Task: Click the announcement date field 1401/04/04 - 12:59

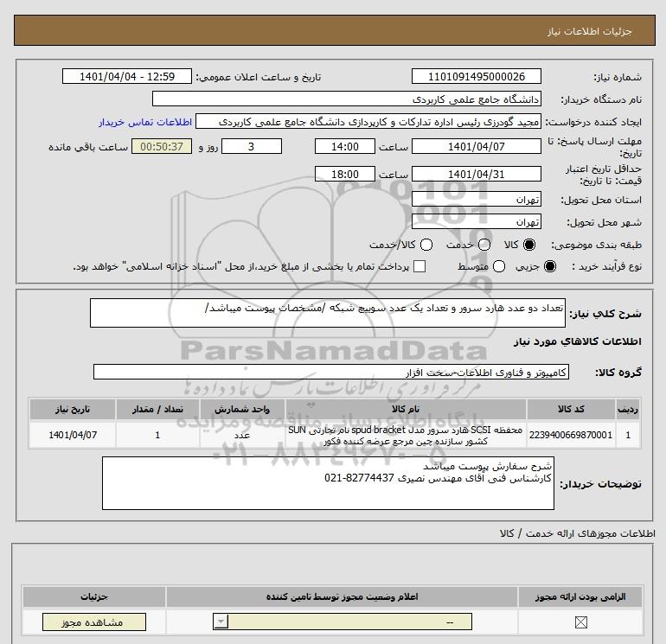Action: 127,76
